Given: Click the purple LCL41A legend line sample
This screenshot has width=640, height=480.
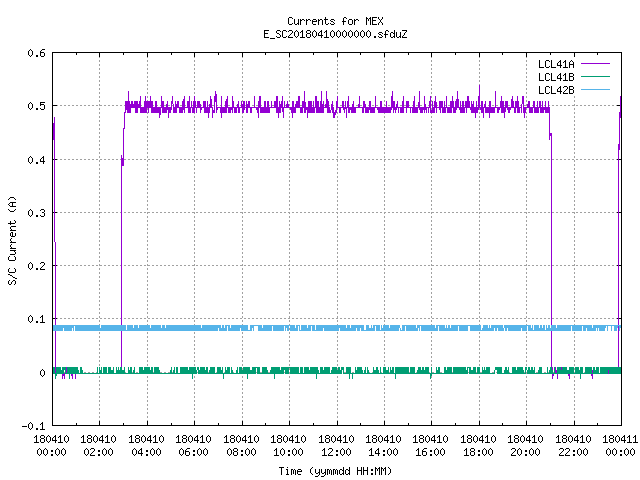Looking at the screenshot, I should [x=596, y=64].
